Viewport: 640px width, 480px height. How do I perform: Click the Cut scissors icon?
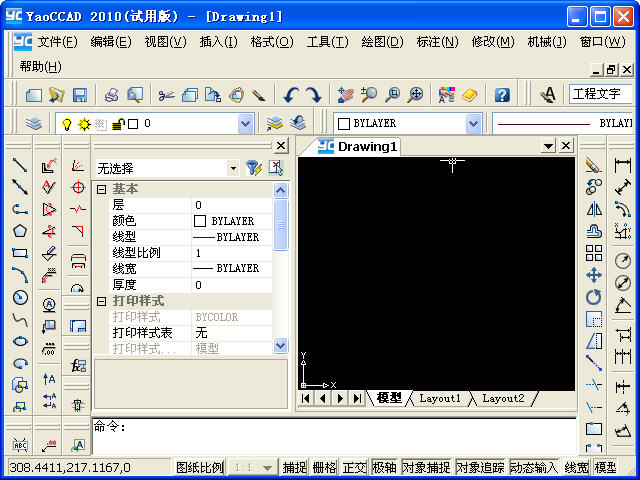click(x=166, y=96)
